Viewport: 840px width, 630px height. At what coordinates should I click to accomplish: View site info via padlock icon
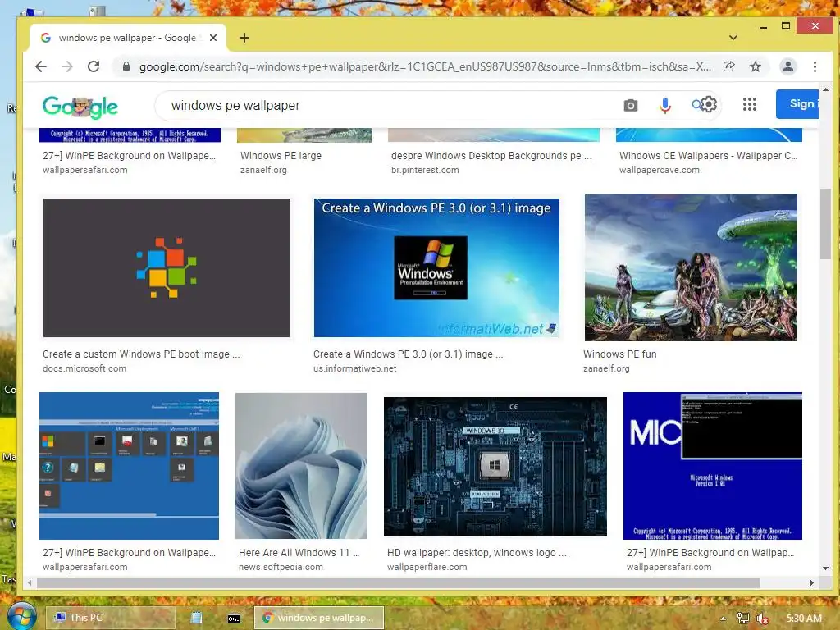[x=126, y=66]
